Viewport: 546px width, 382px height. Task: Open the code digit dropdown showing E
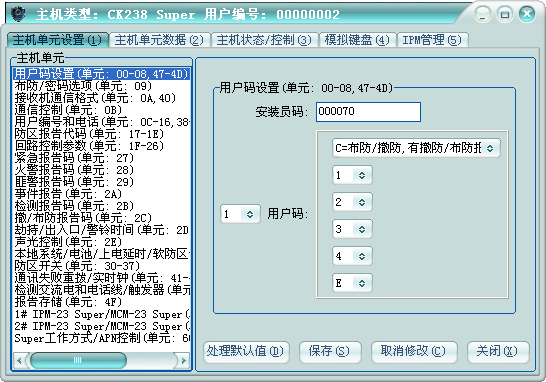point(352,283)
